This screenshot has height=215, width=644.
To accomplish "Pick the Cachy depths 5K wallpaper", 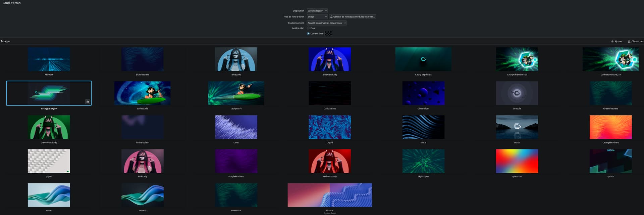I will (423, 59).
